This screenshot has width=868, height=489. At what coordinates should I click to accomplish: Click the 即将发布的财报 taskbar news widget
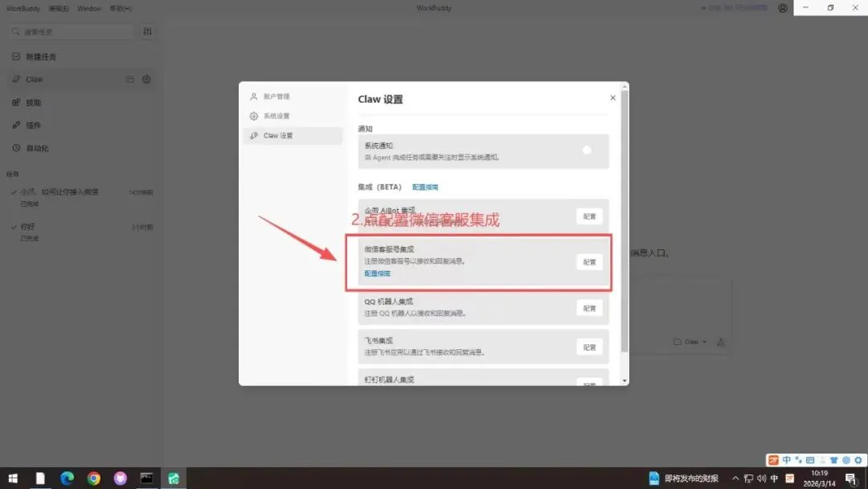683,478
